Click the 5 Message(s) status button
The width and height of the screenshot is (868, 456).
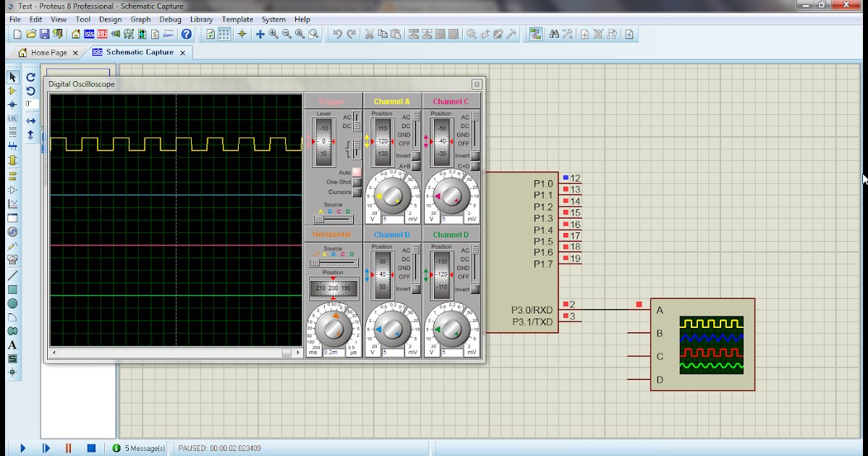click(x=140, y=447)
